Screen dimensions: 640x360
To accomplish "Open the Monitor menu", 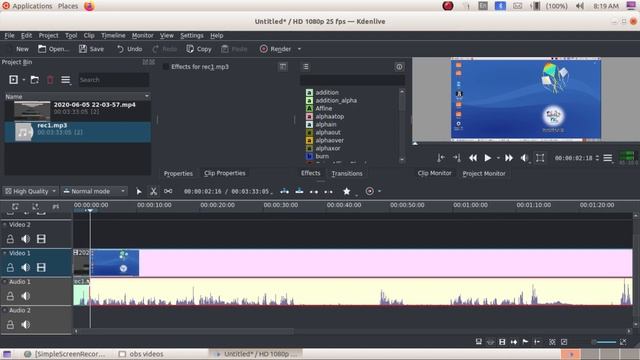I will tap(142, 36).
